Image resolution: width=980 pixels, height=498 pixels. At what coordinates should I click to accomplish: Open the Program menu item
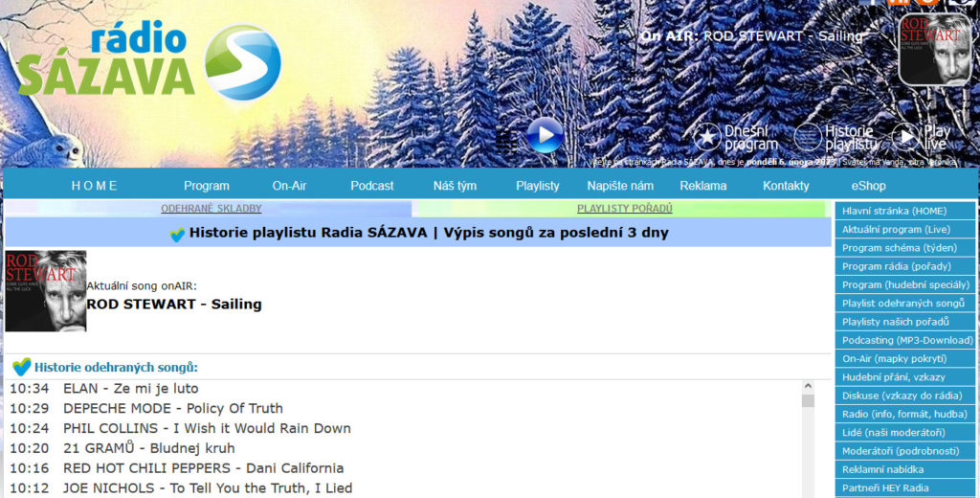tap(207, 186)
